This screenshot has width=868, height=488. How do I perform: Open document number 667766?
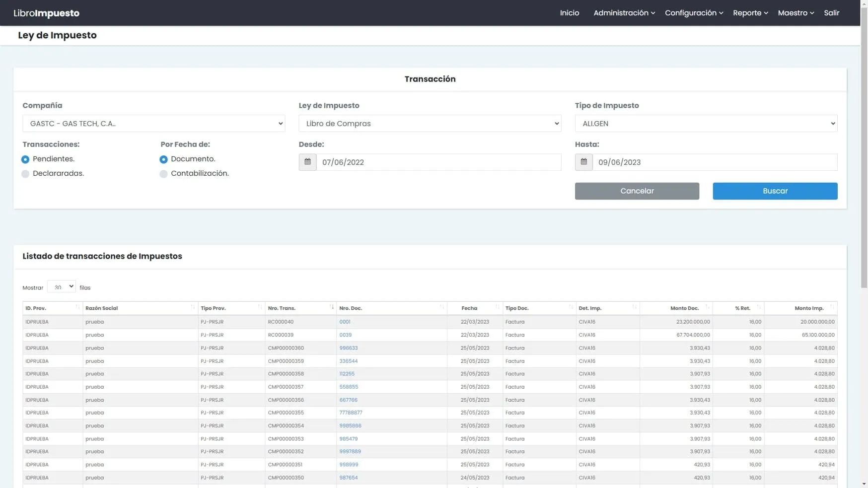[348, 400]
